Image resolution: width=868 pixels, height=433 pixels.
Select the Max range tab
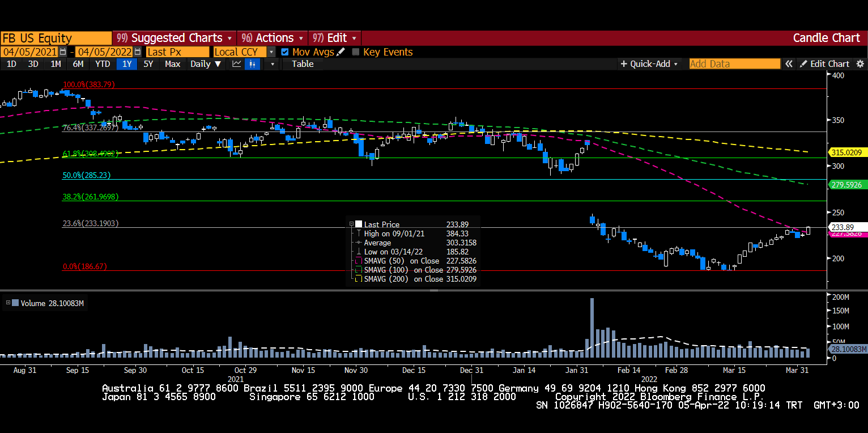[172, 64]
